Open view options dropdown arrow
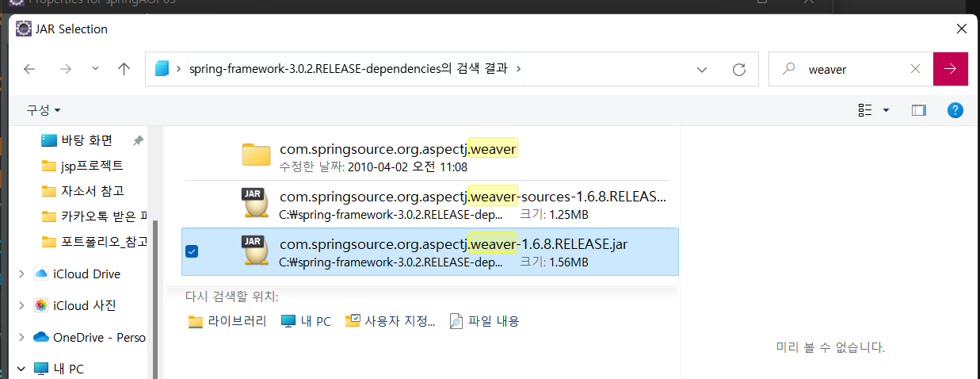Screen dimensions: 980x379 click(886, 110)
